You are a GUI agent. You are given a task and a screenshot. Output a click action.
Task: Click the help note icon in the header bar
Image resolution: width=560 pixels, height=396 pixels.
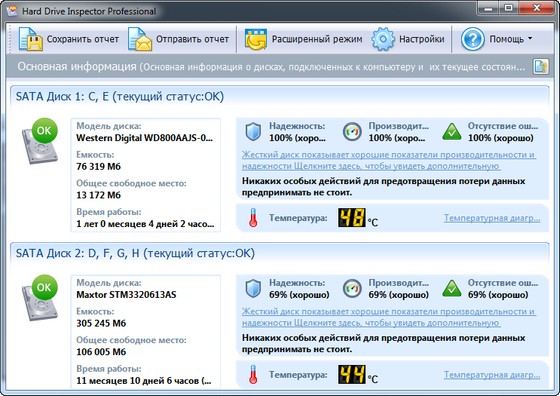coord(541,66)
